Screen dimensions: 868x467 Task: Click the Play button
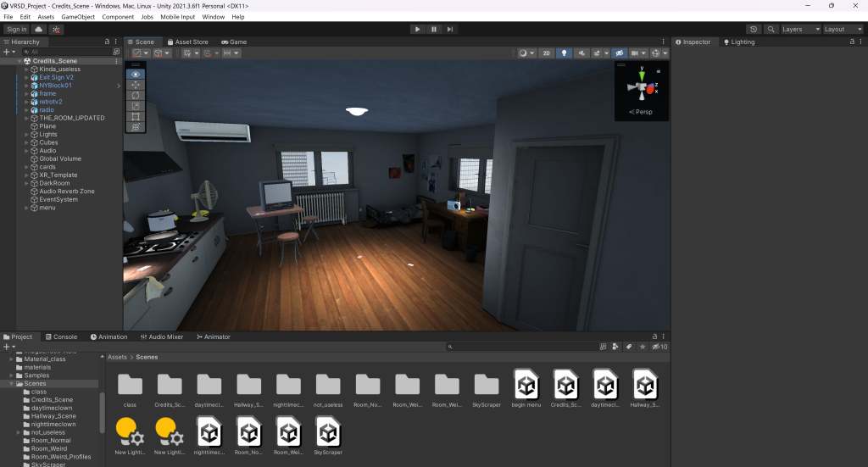pyautogui.click(x=417, y=30)
